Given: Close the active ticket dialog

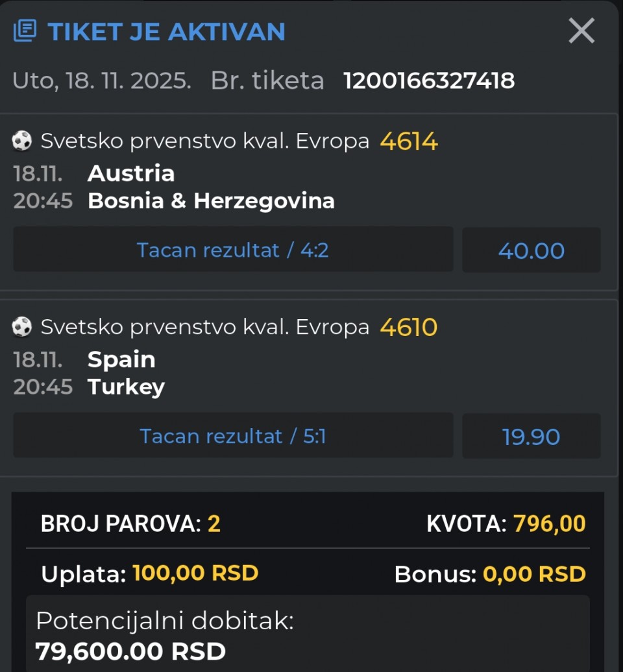Looking at the screenshot, I should coord(581,30).
